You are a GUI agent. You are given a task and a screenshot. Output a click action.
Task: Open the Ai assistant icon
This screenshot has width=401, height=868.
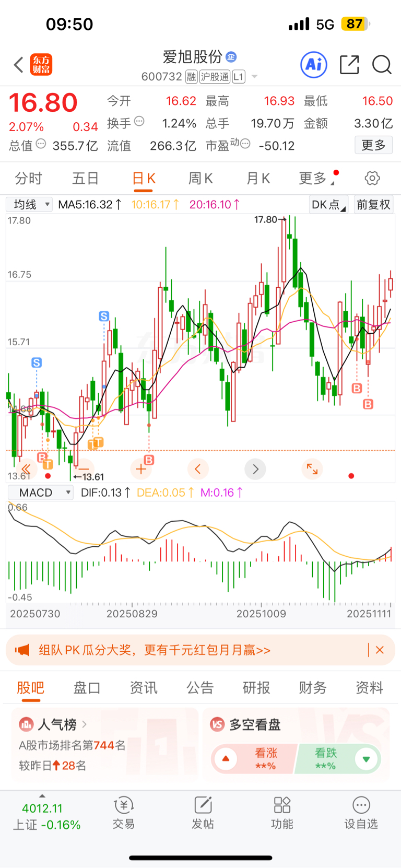(314, 65)
